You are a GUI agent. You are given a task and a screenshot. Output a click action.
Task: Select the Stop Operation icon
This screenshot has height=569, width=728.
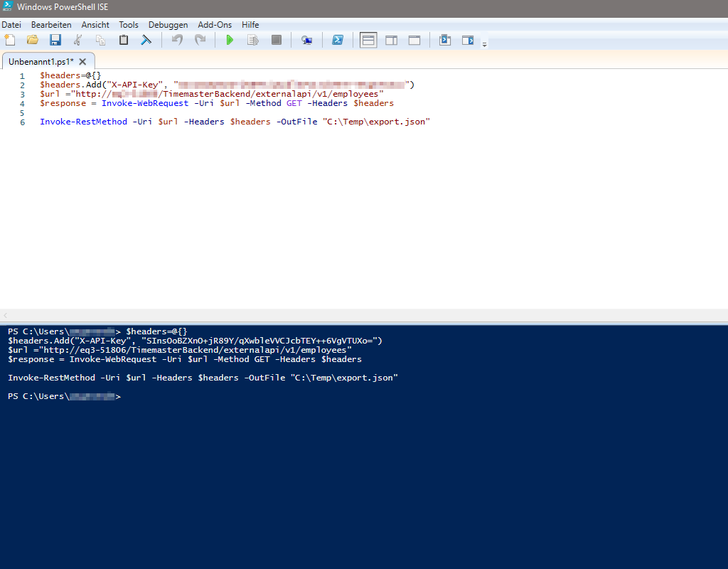276,40
